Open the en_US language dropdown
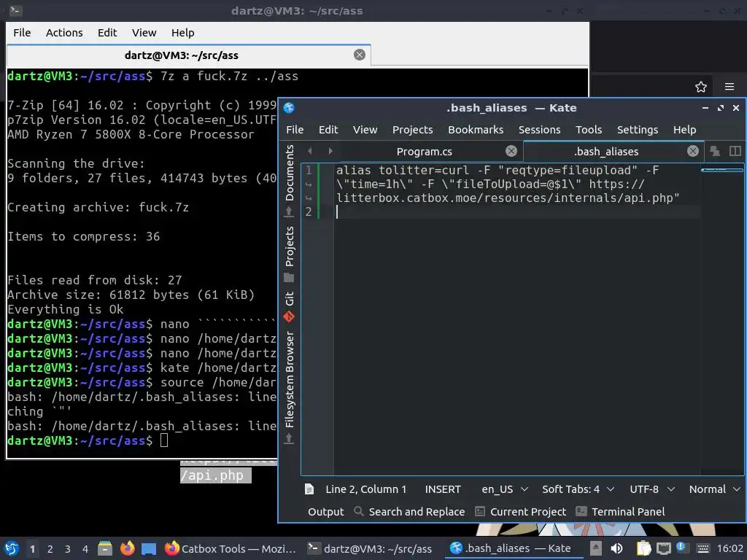The width and height of the screenshot is (747, 560). point(505,489)
